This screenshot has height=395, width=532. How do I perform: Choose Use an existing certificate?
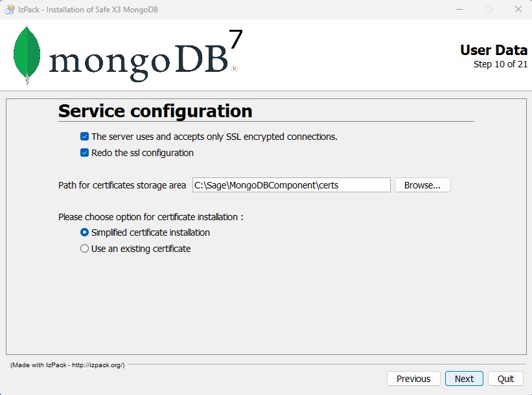tap(84, 248)
